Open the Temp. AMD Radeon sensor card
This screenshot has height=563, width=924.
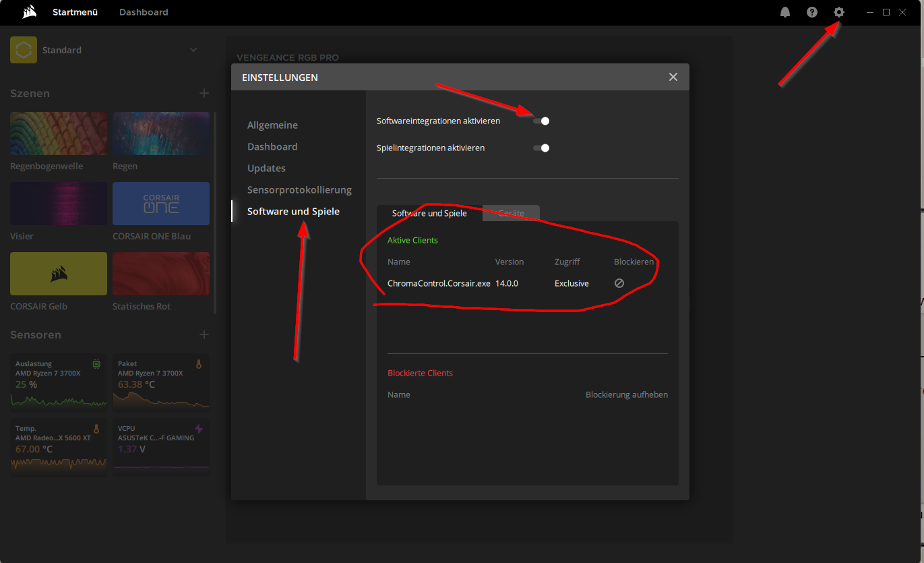click(59, 448)
